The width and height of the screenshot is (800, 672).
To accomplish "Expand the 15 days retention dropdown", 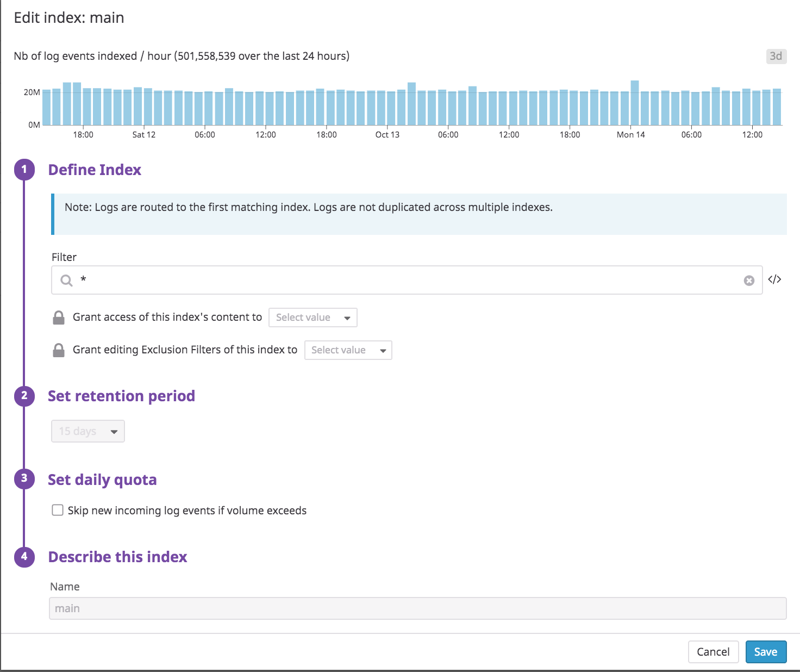I will pyautogui.click(x=88, y=431).
